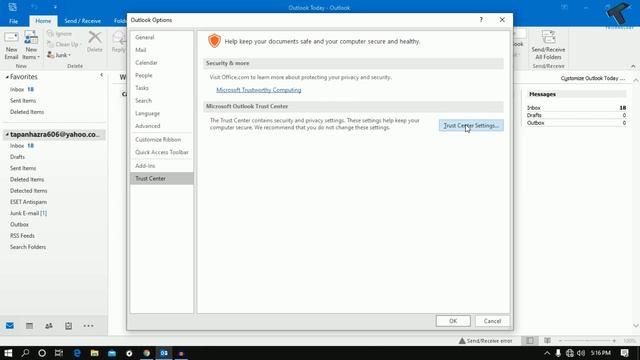The width and height of the screenshot is (640, 360).
Task: Open more navigation options ellipsis
Action: 88,326
